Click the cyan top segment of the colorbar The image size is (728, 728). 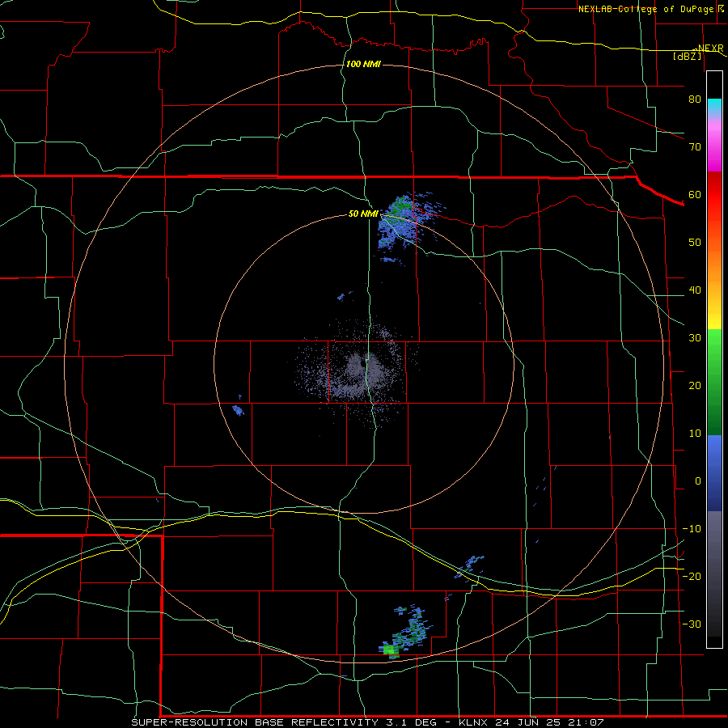pyautogui.click(x=714, y=106)
